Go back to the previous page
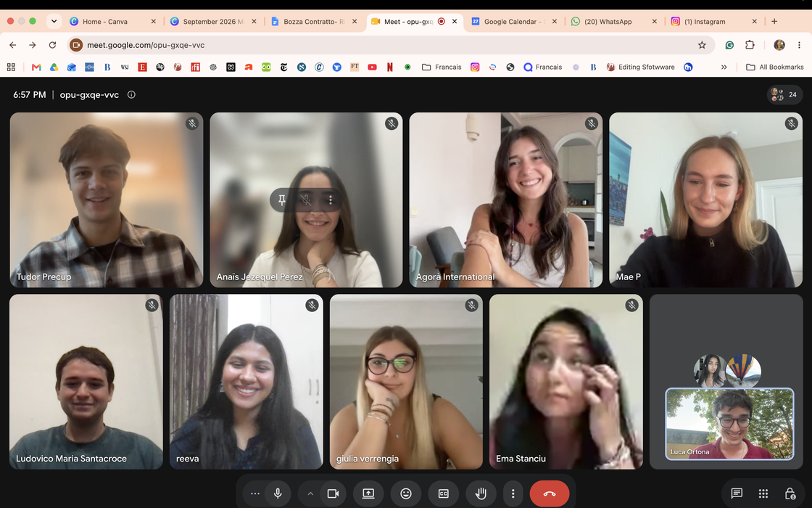 13,45
